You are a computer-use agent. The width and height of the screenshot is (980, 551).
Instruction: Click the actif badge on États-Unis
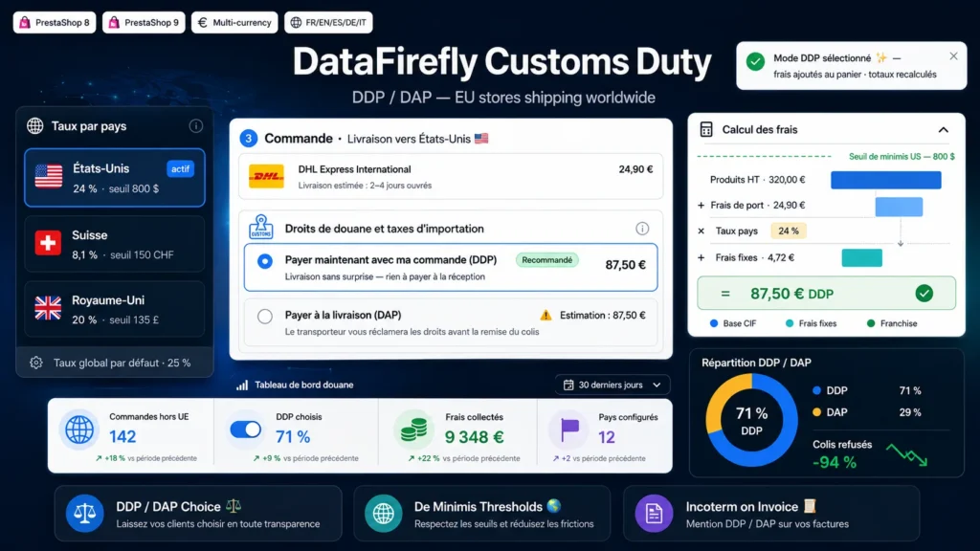click(x=181, y=168)
